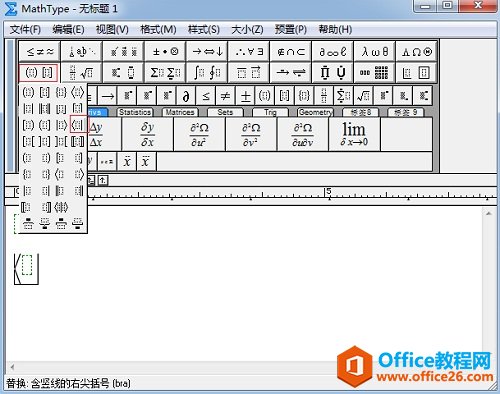This screenshot has height=394, width=500.
Task: Open the matrix templates palette
Action: [x=374, y=72]
